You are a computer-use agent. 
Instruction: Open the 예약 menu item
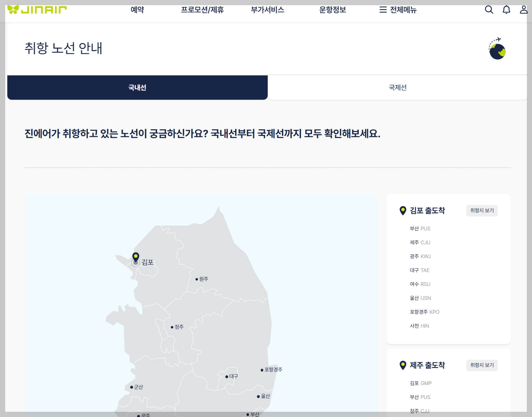138,10
